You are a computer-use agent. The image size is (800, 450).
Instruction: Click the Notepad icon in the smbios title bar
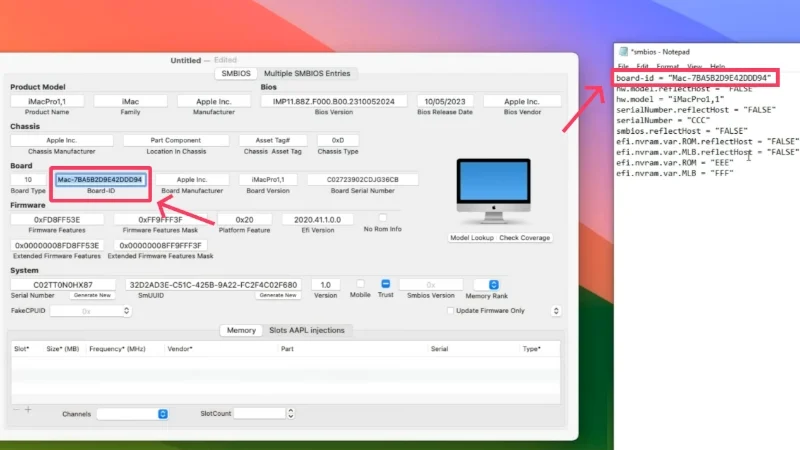(623, 52)
